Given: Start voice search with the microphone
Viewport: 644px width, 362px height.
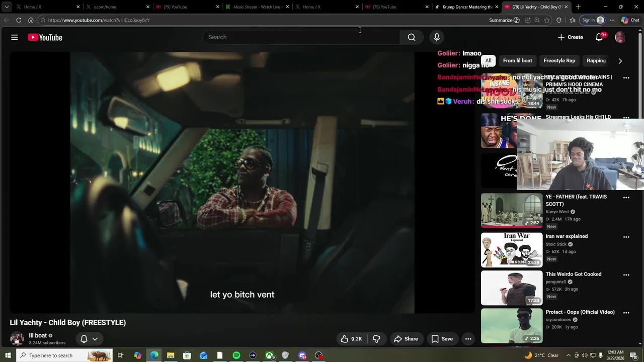Looking at the screenshot, I should 437,37.
